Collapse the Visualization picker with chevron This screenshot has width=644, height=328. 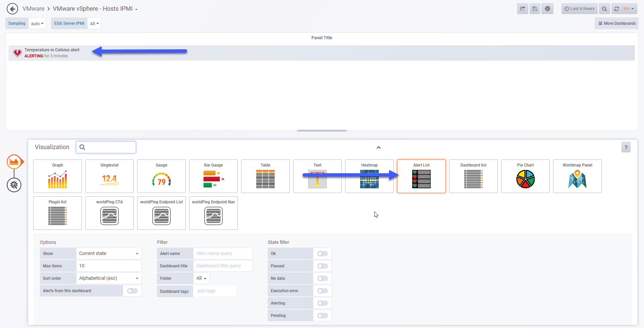[378, 147]
